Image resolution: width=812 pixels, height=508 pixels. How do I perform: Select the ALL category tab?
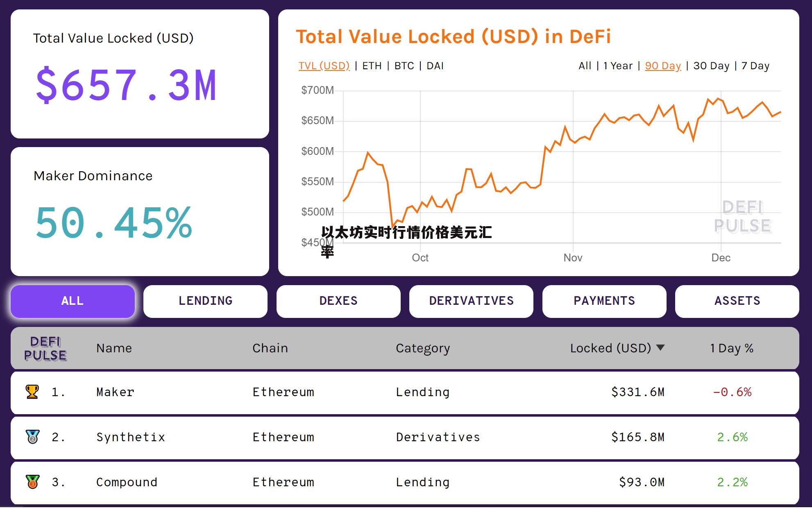point(73,301)
